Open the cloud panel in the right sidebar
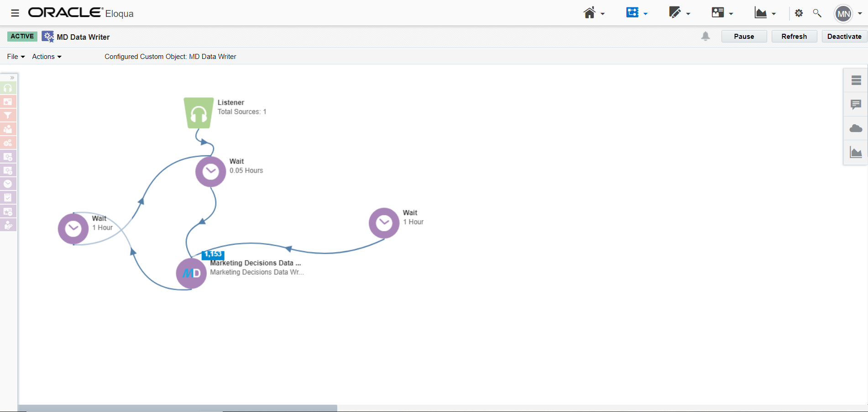 [x=856, y=128]
